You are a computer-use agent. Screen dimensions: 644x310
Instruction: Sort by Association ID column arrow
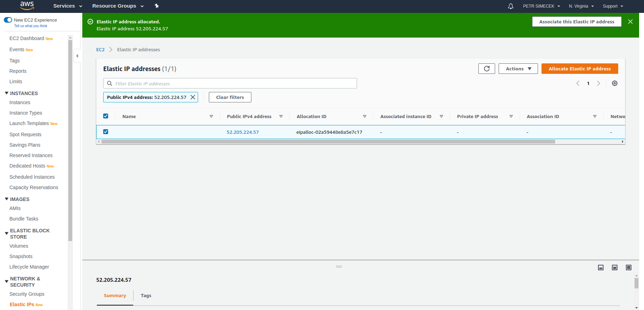pyautogui.click(x=595, y=116)
